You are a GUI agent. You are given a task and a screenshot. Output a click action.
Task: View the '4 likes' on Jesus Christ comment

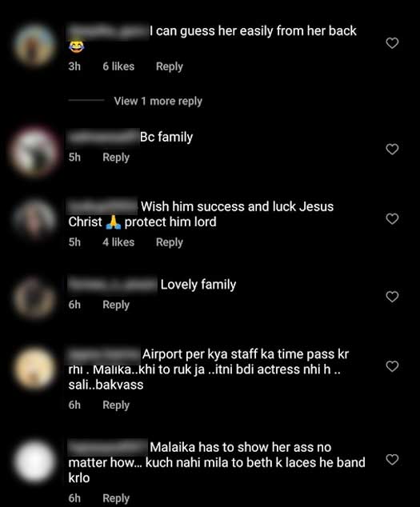coord(118,242)
